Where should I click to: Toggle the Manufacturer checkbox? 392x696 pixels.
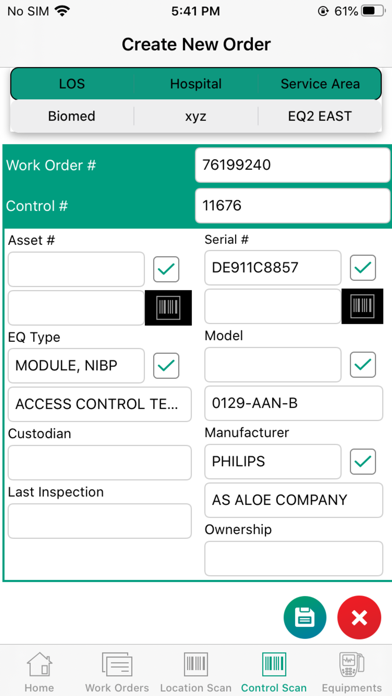click(x=363, y=462)
